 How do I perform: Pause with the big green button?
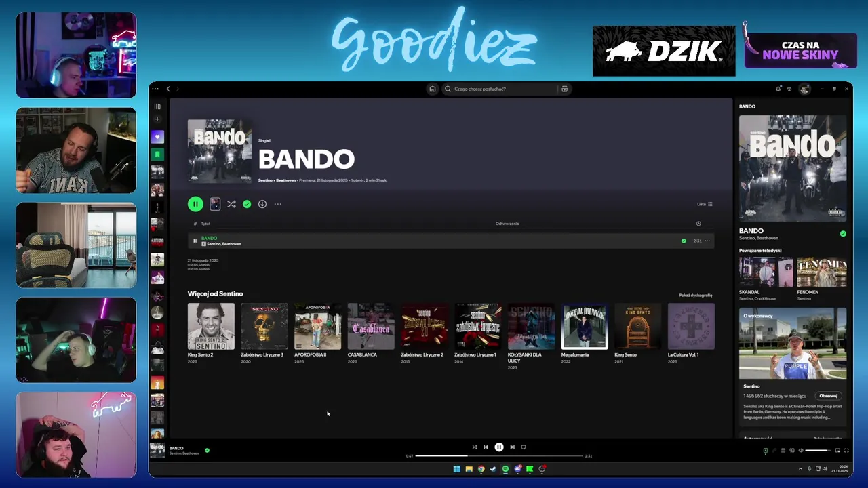pyautogui.click(x=195, y=204)
